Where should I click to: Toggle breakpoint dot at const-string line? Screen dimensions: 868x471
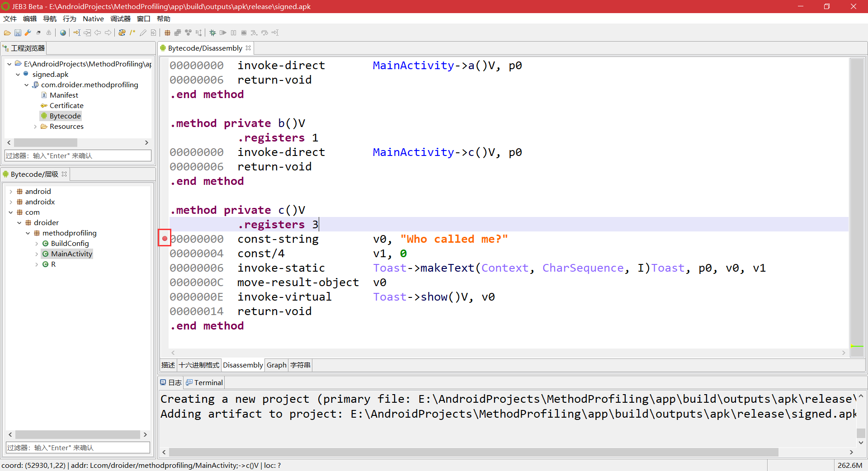165,238
